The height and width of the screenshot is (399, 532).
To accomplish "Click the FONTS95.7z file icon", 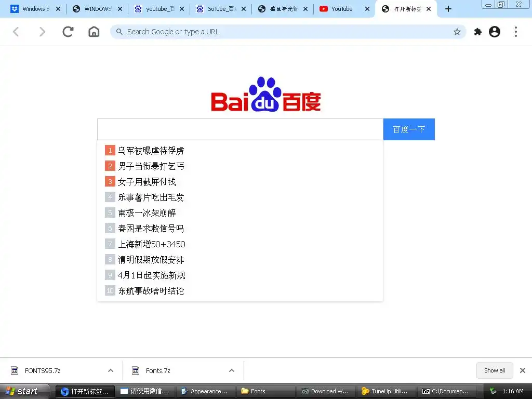I will [x=15, y=370].
